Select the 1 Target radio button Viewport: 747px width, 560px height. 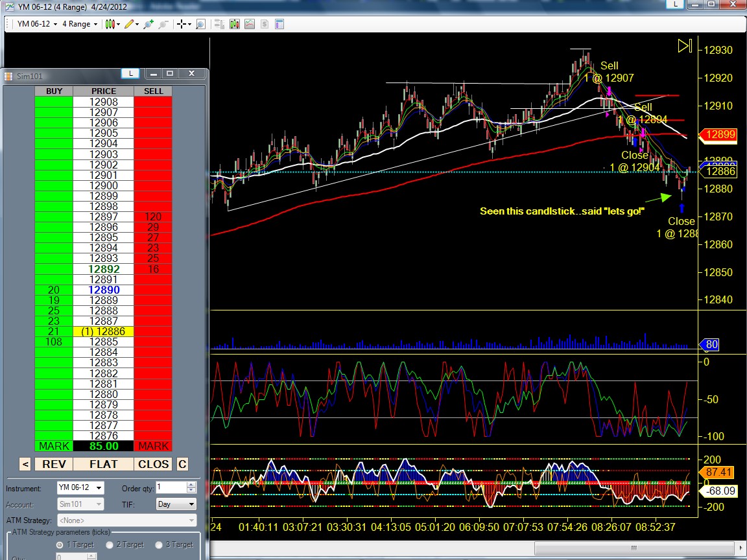tap(60, 544)
